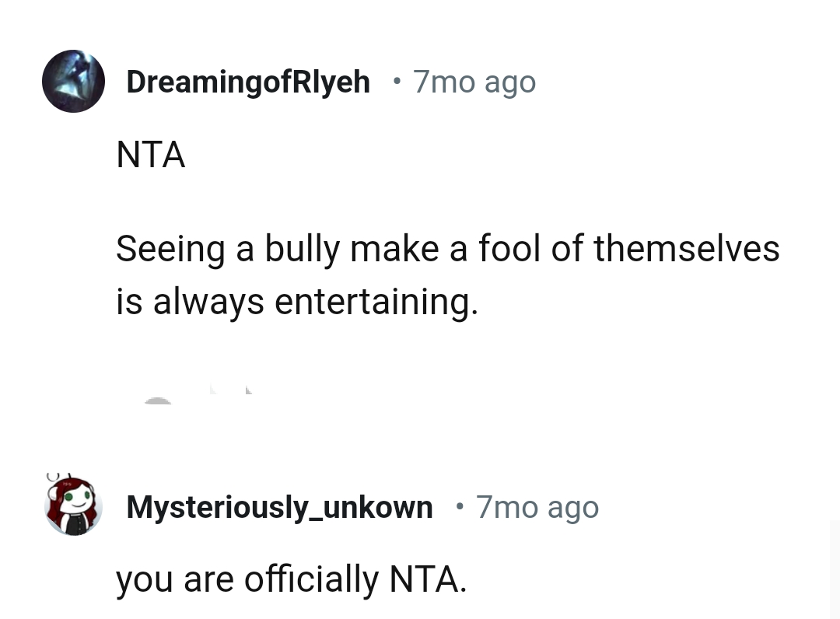Click the 7mo ago timestamp on Mysteriously_unkown's comment
Viewport: 840px width, 619px height.
(x=537, y=507)
